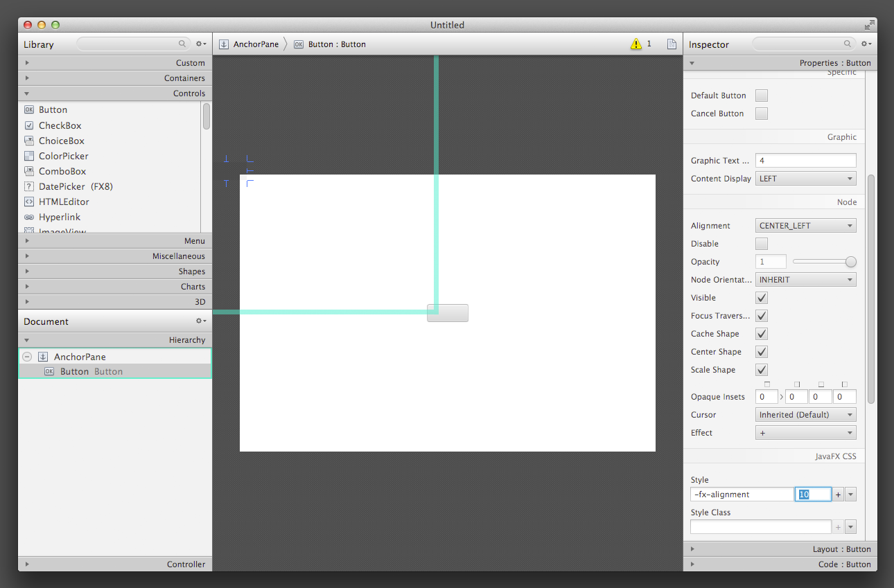Click the plus button beside Style value
The height and width of the screenshot is (588, 894).
838,495
